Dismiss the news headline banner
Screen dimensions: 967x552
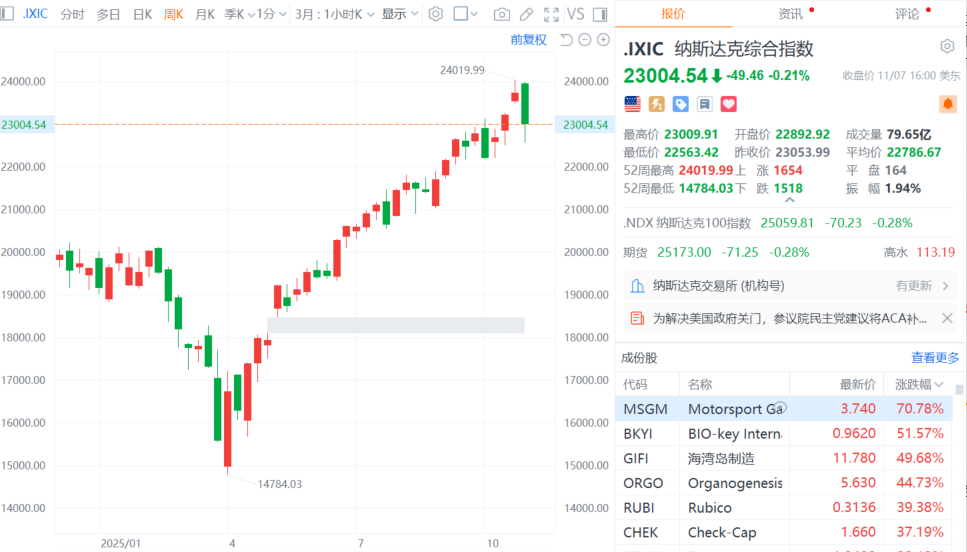(x=947, y=318)
